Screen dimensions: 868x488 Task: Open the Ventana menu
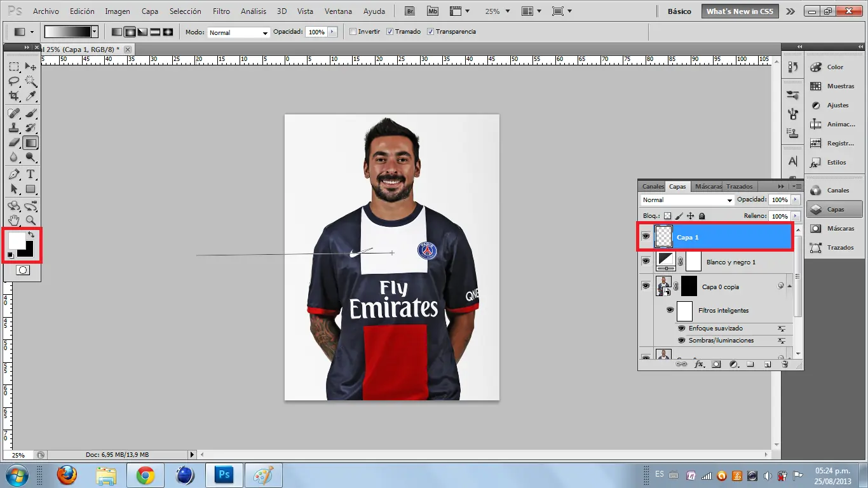coord(338,11)
